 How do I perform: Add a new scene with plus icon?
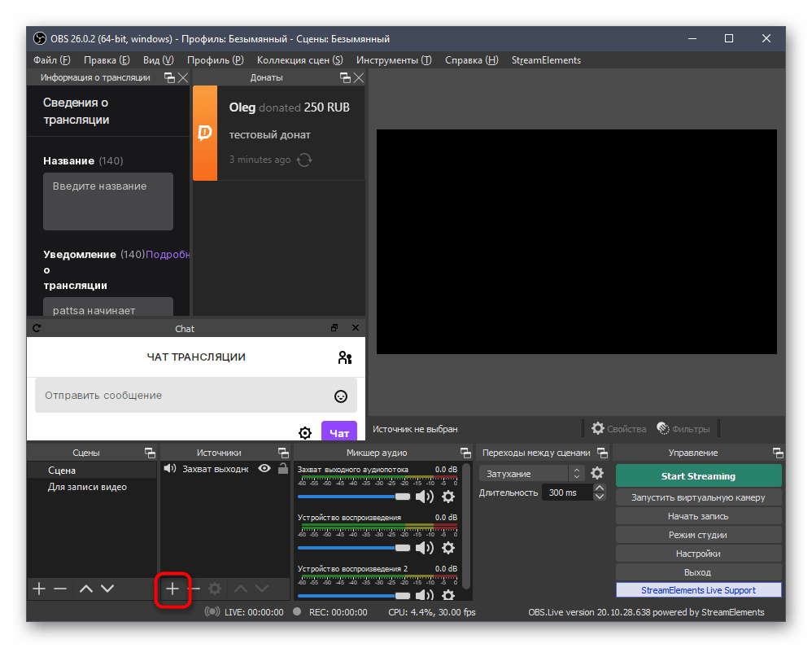coord(38,589)
